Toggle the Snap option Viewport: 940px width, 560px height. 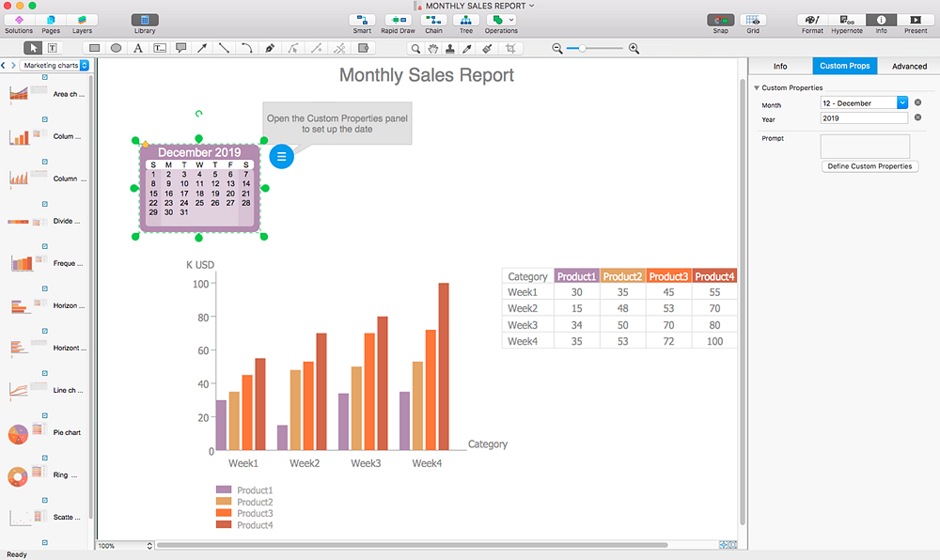[721, 20]
